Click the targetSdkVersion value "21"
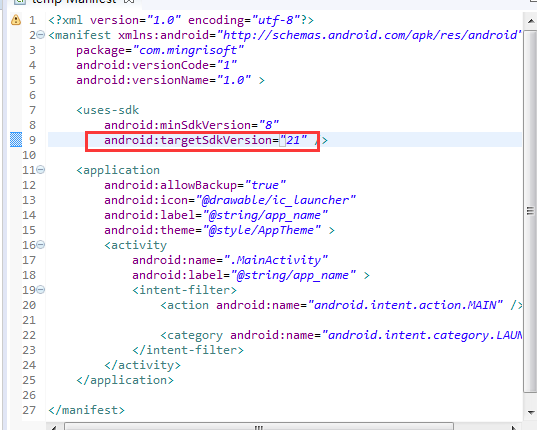Screen dimensions: 537x430 tap(294, 140)
